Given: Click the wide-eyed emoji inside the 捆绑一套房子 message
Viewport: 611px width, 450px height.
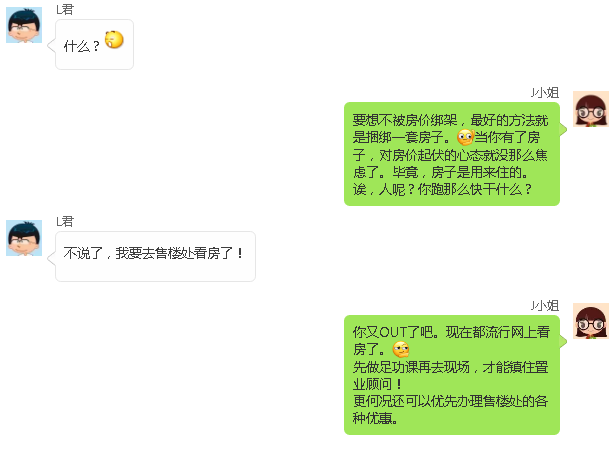Looking at the screenshot, I should tap(465, 137).
